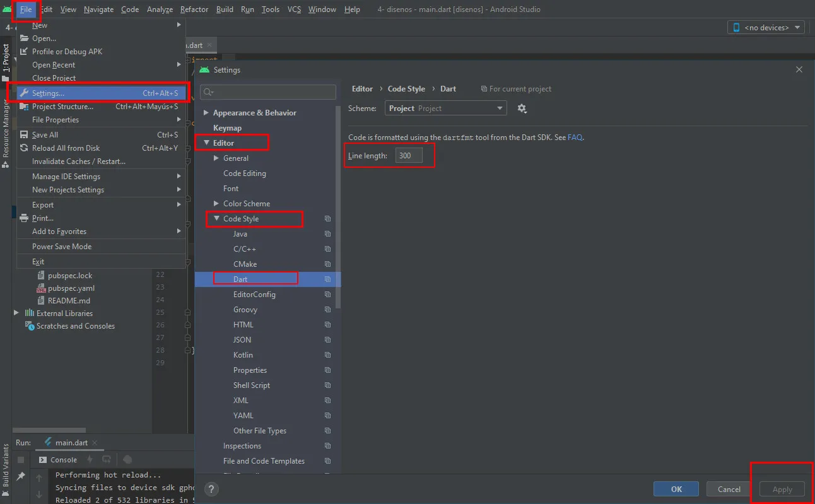
Task: Open the Refactor menu
Action: click(194, 9)
